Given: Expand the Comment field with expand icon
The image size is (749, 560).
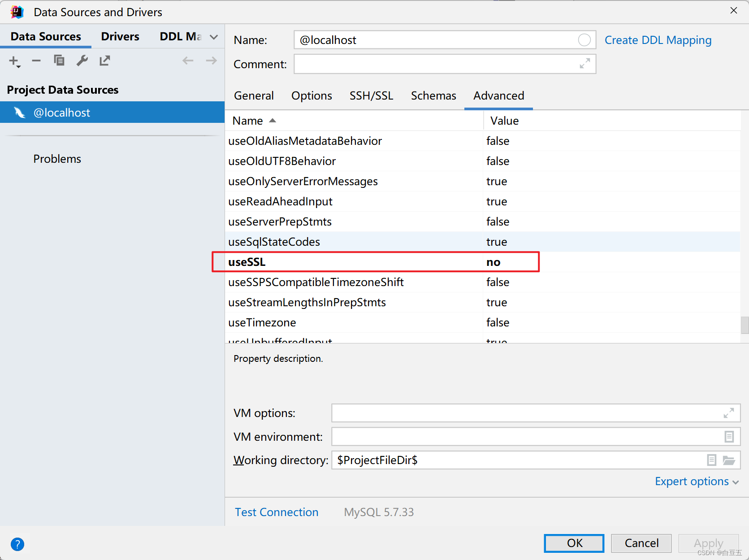Looking at the screenshot, I should coord(584,64).
